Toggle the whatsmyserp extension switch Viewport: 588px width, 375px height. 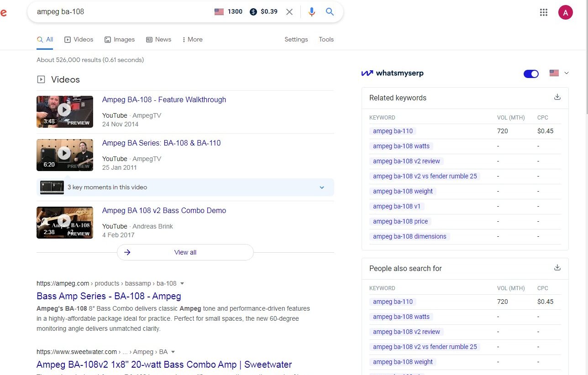pos(531,73)
